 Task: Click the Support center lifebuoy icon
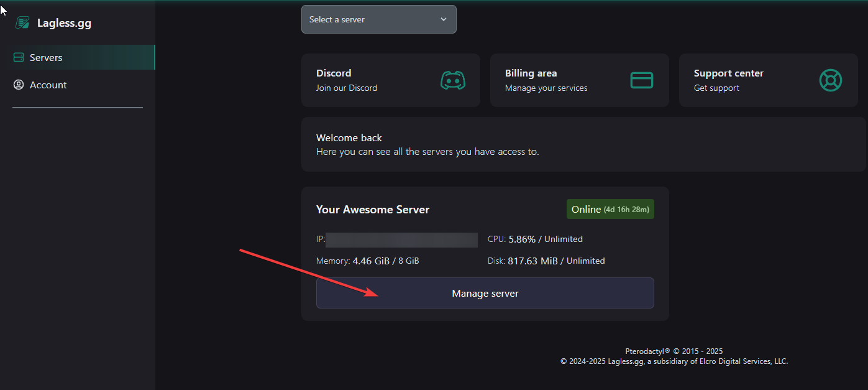click(830, 80)
